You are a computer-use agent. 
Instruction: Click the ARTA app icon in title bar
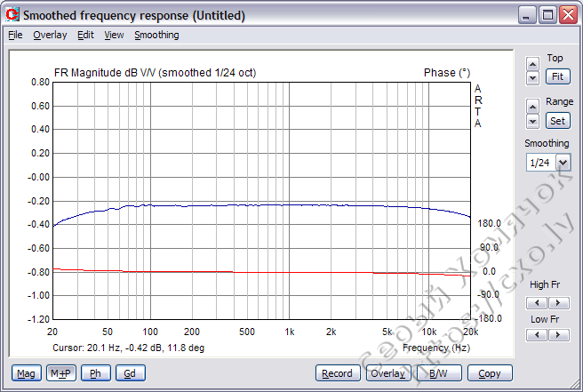coord(12,15)
